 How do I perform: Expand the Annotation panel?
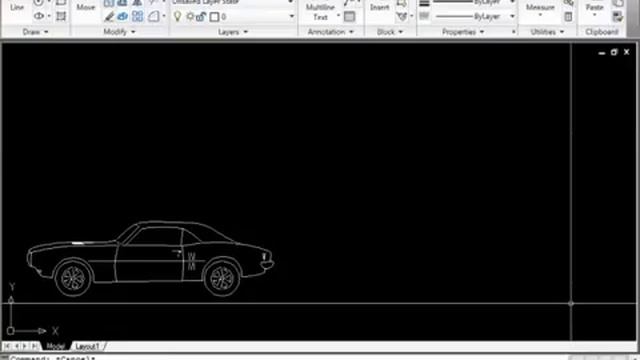330,32
